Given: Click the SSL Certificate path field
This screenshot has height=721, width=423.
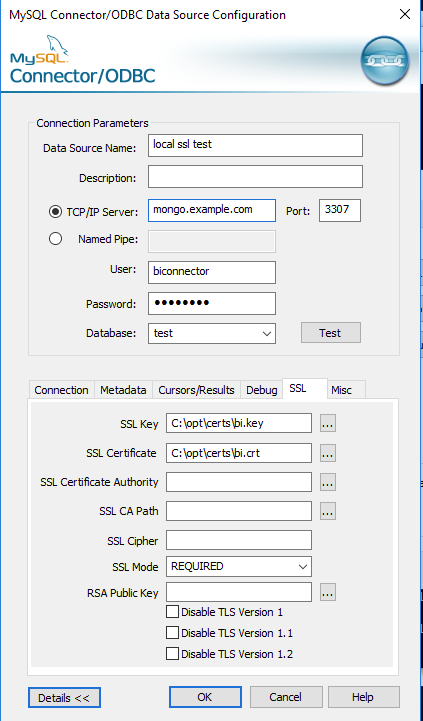Looking at the screenshot, I should pyautogui.click(x=239, y=453).
